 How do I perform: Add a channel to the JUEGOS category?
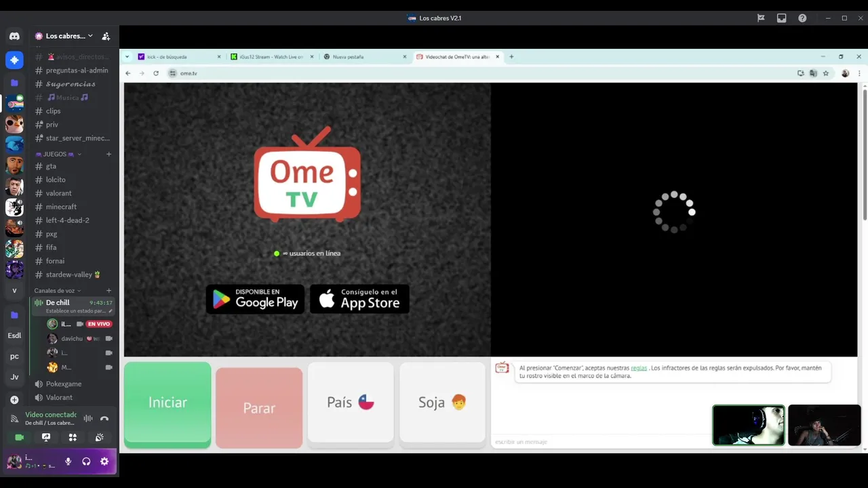pos(108,154)
